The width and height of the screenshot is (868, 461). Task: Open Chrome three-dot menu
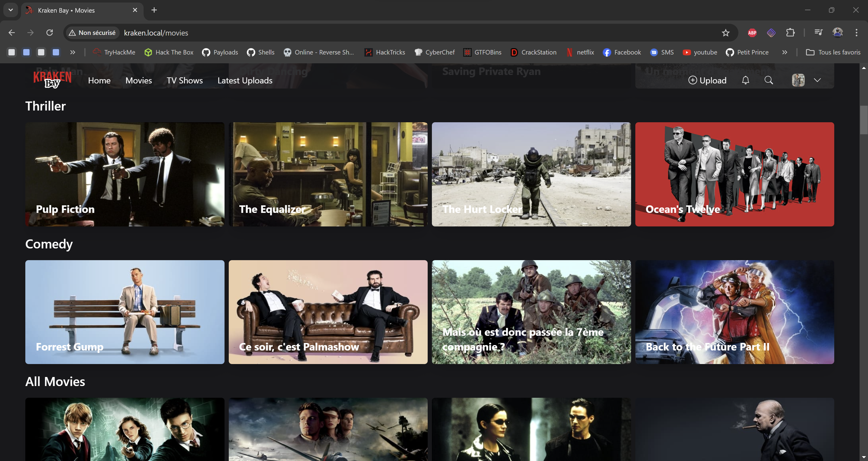[856, 33]
